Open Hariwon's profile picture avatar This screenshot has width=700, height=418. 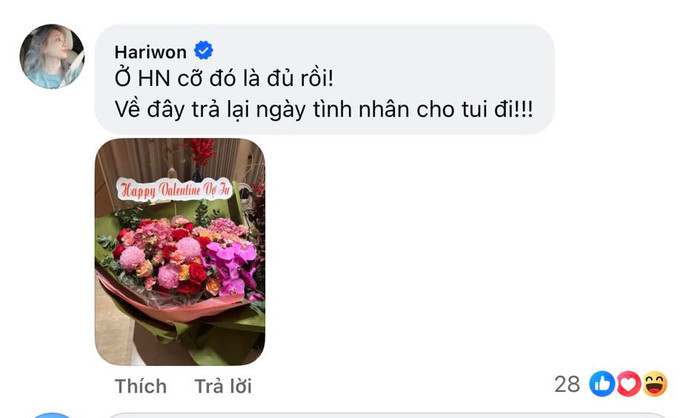(52, 56)
